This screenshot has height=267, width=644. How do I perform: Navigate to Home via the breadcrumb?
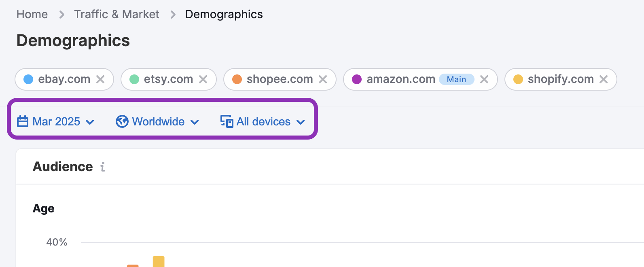coord(32,14)
